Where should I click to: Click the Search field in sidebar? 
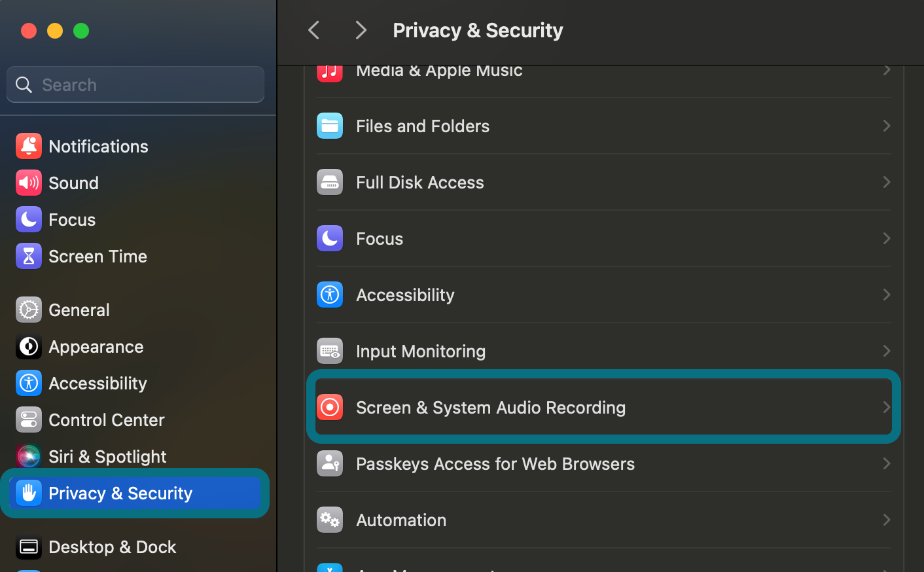[x=135, y=84]
